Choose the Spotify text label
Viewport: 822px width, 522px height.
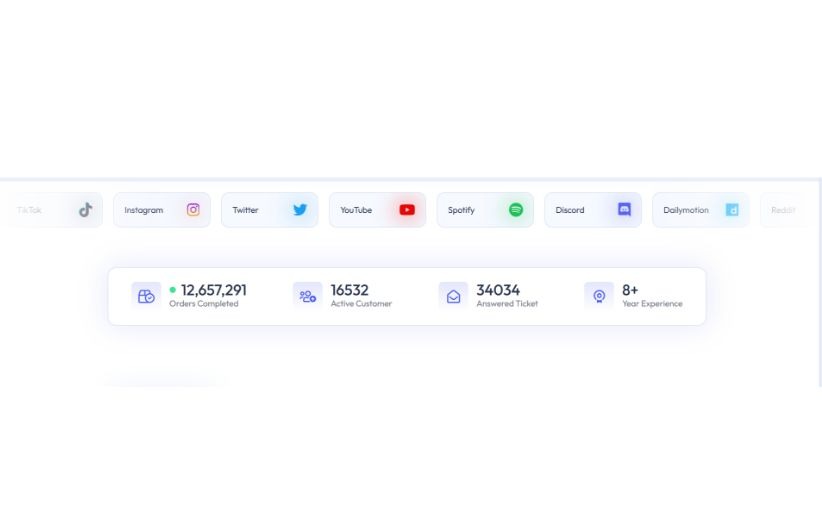(461, 210)
